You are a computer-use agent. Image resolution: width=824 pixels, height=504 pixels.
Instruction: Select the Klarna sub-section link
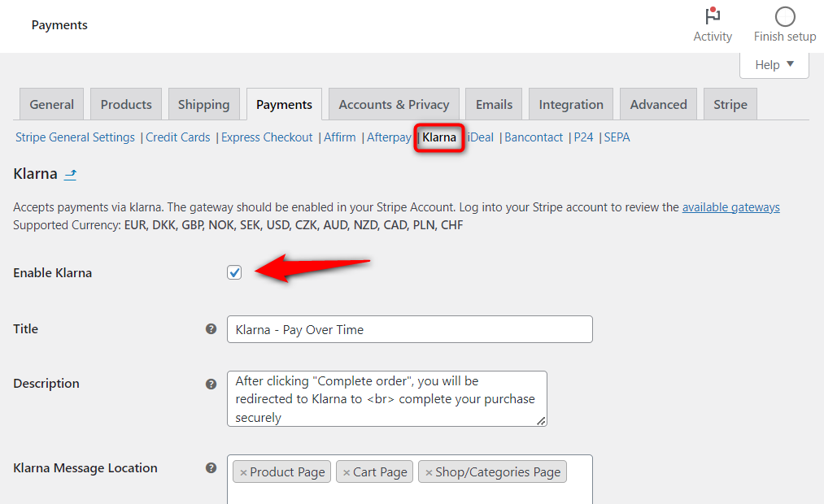[x=439, y=137]
